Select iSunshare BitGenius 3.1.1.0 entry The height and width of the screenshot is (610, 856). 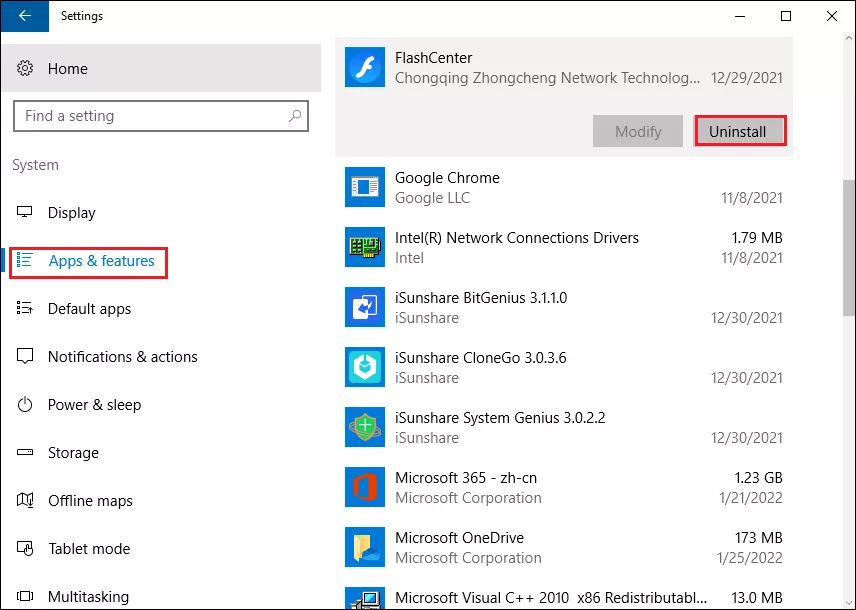pyautogui.click(x=564, y=307)
